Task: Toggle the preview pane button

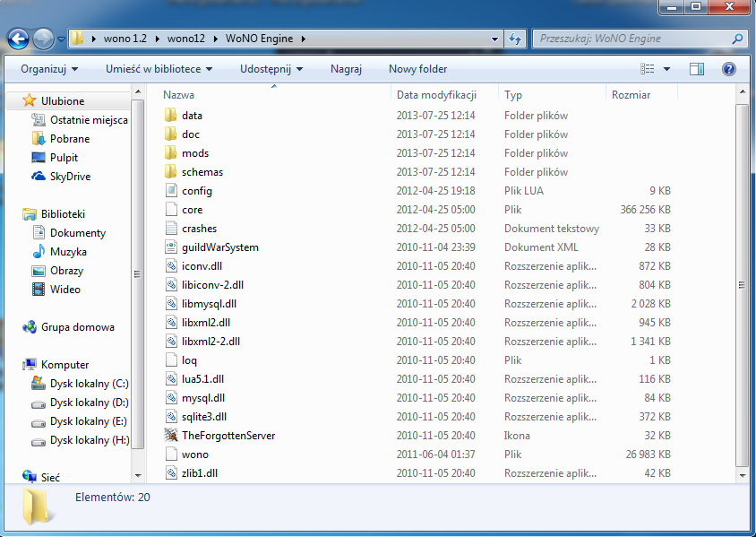Action: coord(697,69)
